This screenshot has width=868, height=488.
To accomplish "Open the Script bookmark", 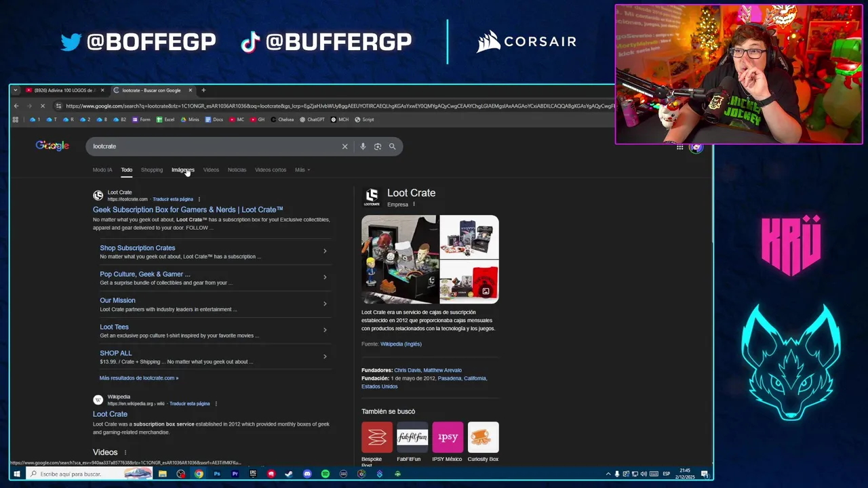I will coord(364,119).
